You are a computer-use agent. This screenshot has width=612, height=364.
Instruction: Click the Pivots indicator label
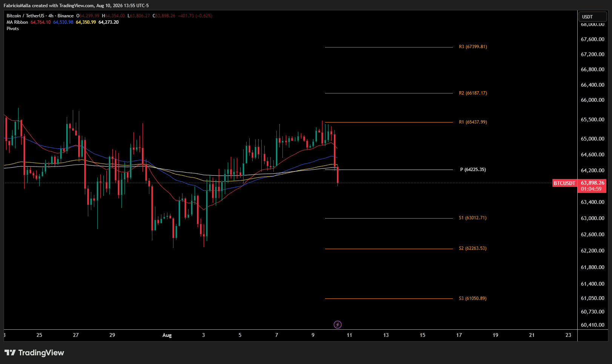point(12,29)
